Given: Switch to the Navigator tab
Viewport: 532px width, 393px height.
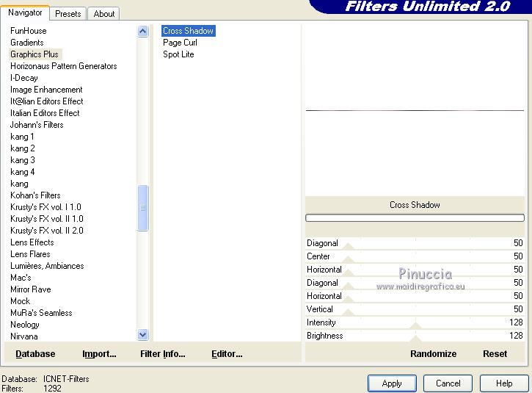Looking at the screenshot, I should click(x=25, y=13).
